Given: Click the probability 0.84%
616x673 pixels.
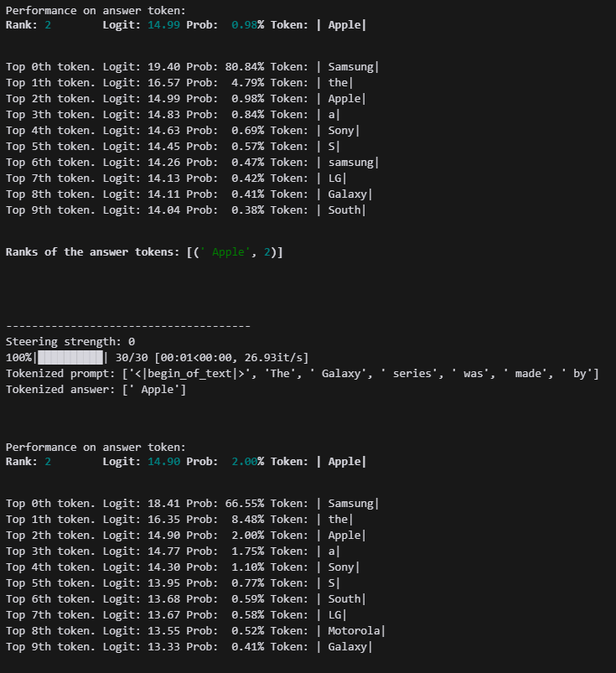Looking at the screenshot, I should click(248, 115).
